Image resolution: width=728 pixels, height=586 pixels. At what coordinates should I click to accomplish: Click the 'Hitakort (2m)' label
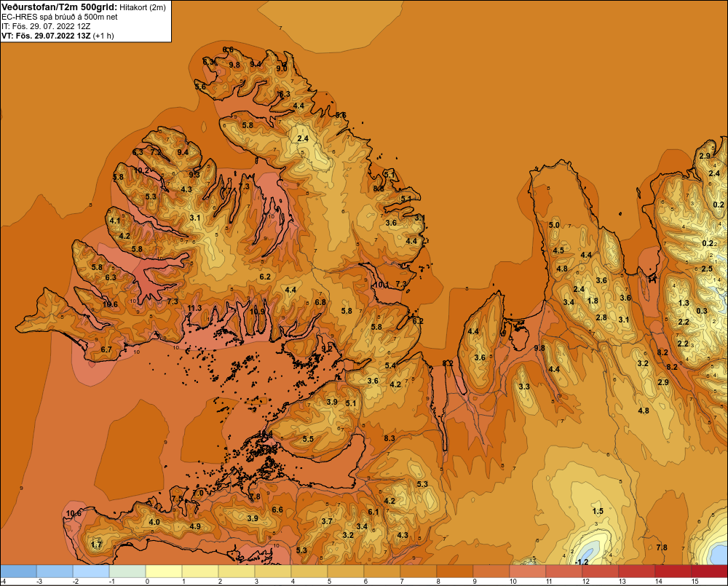click(x=143, y=7)
